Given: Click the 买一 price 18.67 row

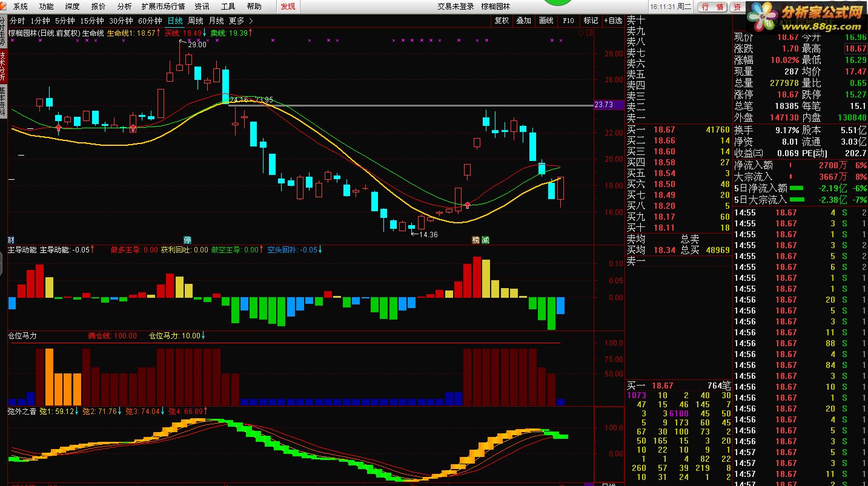Looking at the screenshot, I should (678, 130).
